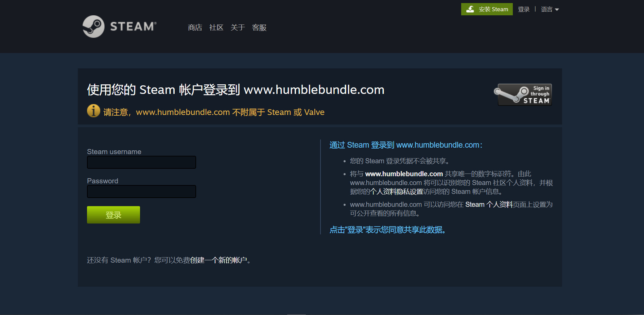Open the 商店 menu item
Viewport: 644px width, 315px height.
coord(195,27)
